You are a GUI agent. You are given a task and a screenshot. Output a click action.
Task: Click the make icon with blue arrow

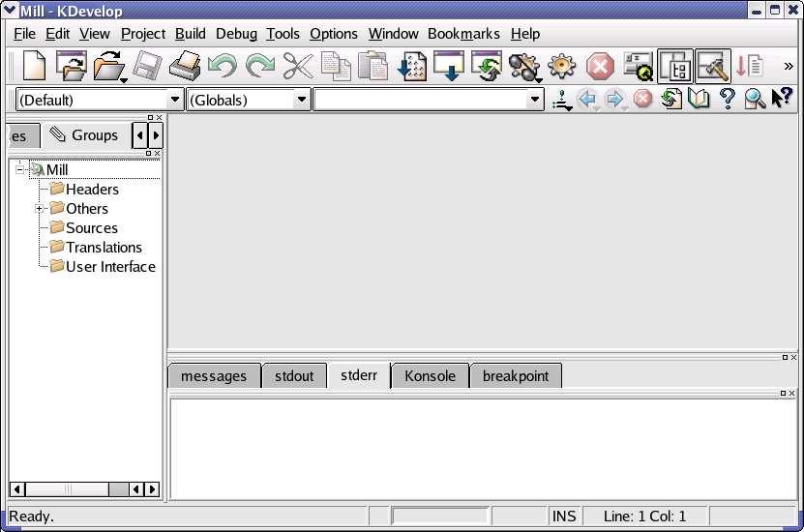[449, 66]
